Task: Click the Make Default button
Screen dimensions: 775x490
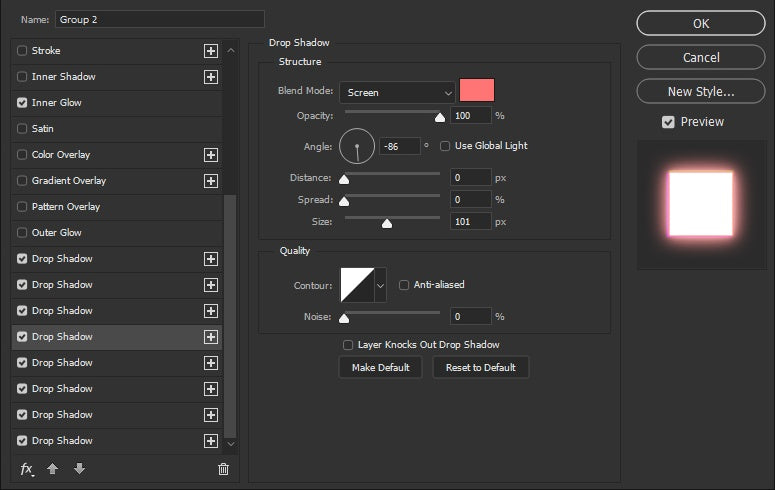Action: (381, 367)
